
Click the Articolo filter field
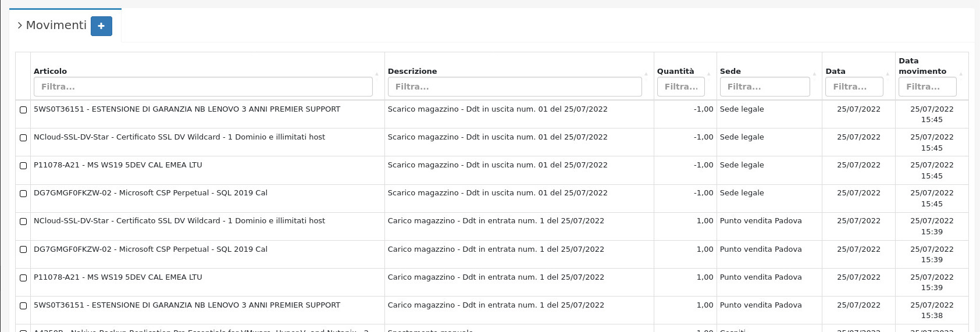pyautogui.click(x=203, y=87)
